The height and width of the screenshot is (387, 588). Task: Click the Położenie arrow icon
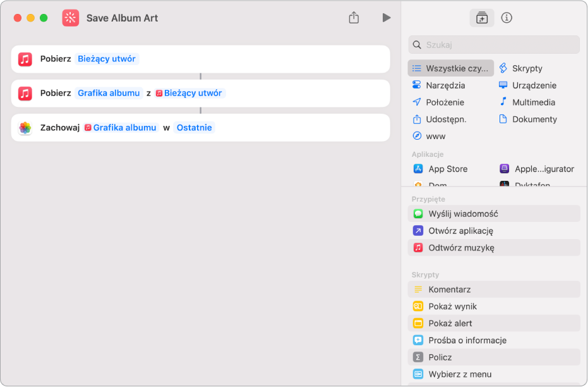pyautogui.click(x=417, y=102)
